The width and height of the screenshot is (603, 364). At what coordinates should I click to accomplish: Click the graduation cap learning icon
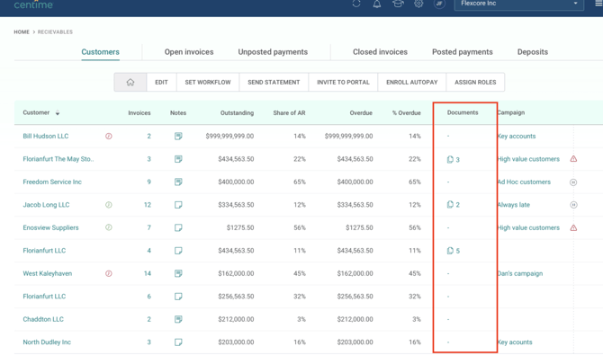[398, 4]
